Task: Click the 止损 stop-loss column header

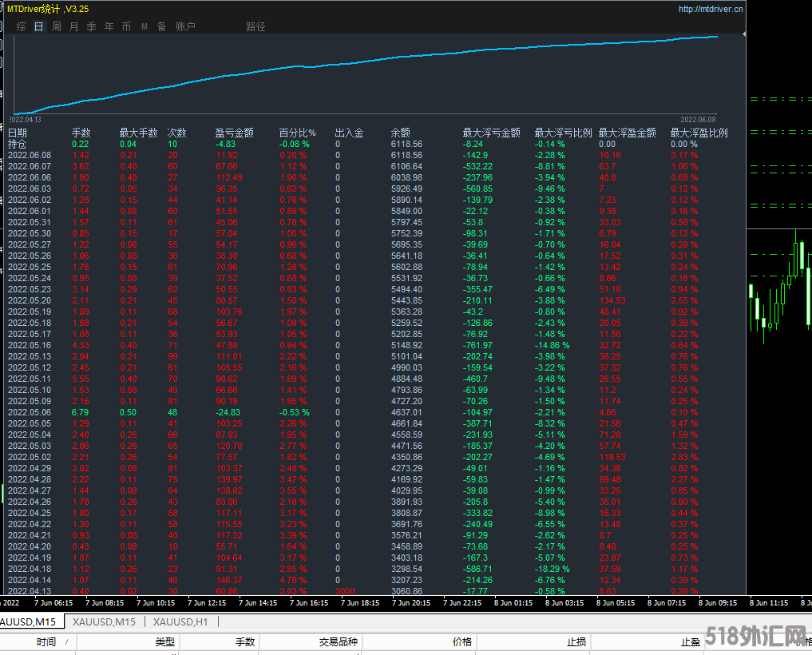Action: [576, 641]
